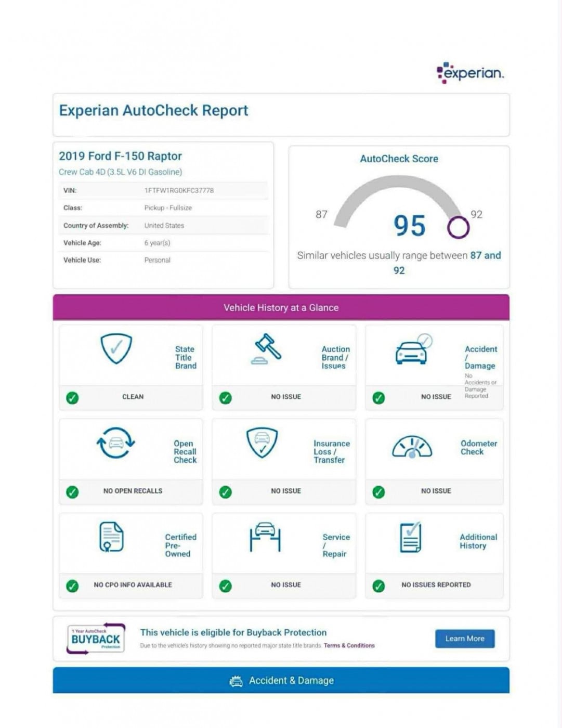
Task: Click the AutoCheck Score gauge marker
Action: coord(458,227)
